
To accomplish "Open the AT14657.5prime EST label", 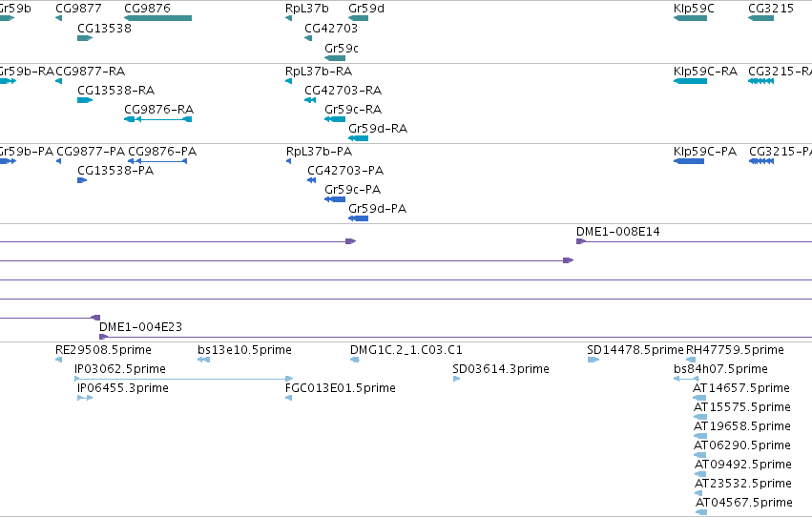I will pos(741,387).
